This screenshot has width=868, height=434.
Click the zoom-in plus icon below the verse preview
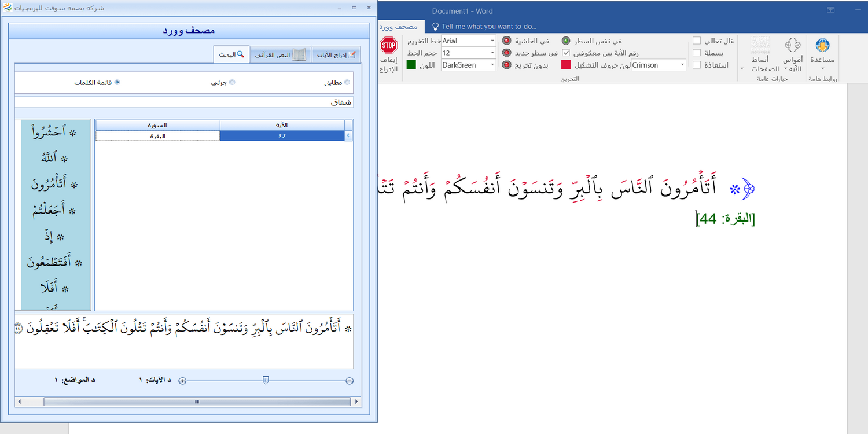182,381
